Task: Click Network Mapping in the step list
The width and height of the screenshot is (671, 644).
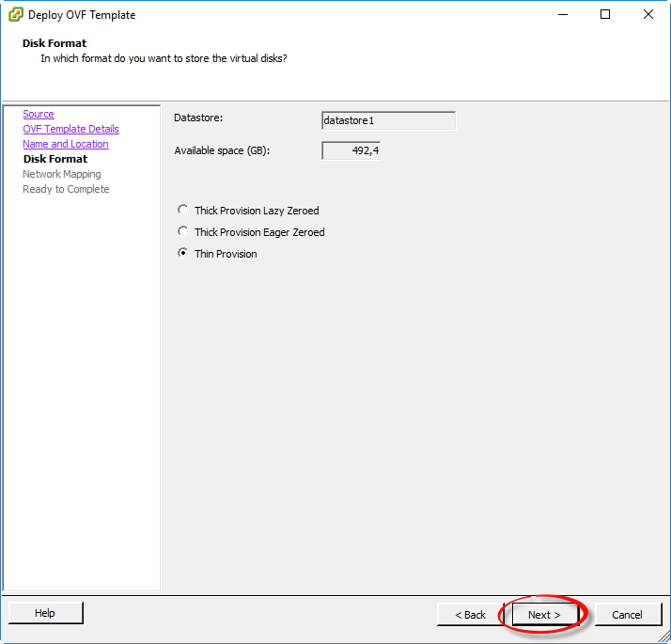Action: coord(62,174)
